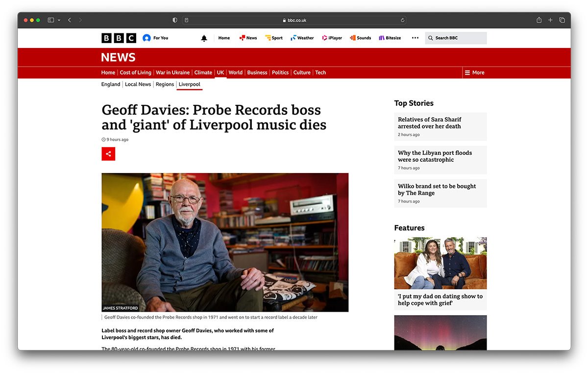Open Libyan port floods story

[435, 156]
